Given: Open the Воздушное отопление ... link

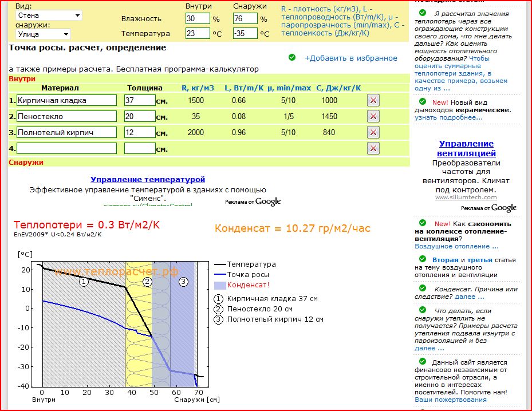Looking at the screenshot, I should click(456, 246).
